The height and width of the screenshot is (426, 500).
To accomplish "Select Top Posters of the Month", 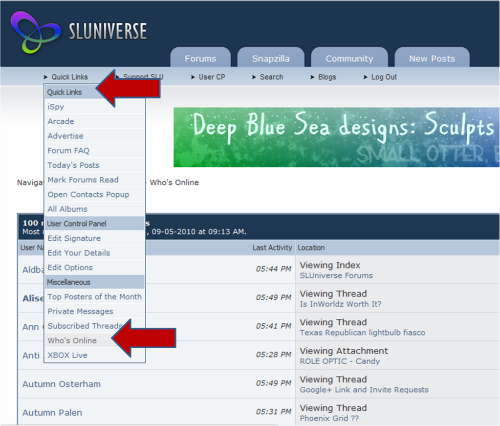I will point(95,297).
